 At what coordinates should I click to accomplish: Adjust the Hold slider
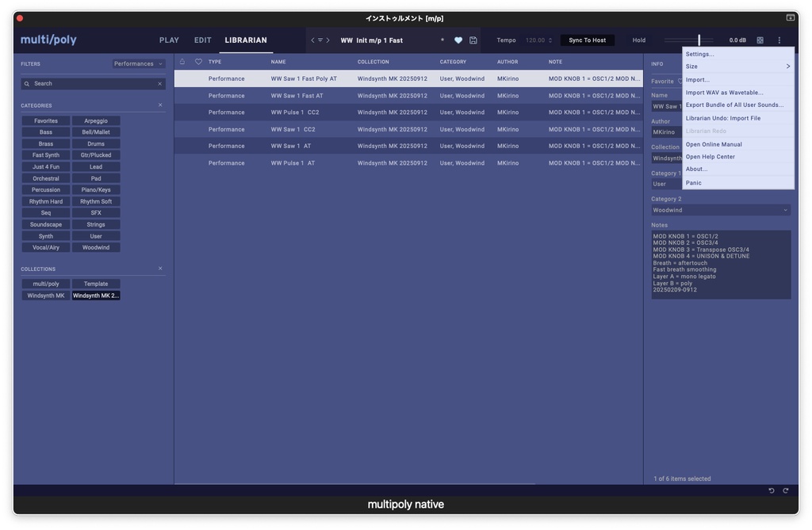699,40
